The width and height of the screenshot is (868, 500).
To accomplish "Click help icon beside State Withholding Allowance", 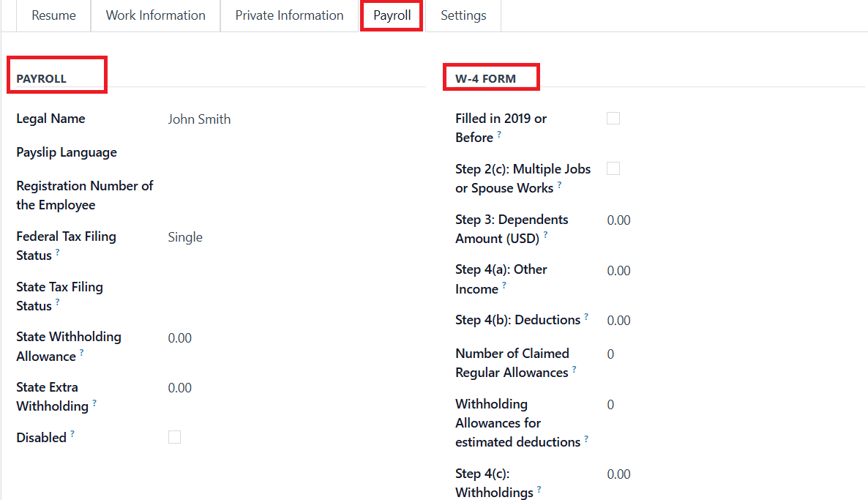I will coord(81,353).
